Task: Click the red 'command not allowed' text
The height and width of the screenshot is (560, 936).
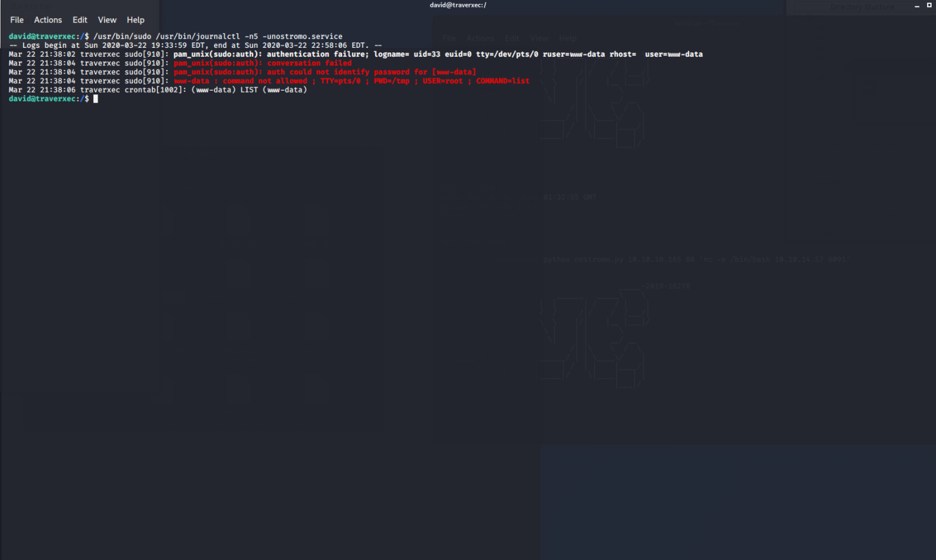Action: pyautogui.click(x=265, y=81)
